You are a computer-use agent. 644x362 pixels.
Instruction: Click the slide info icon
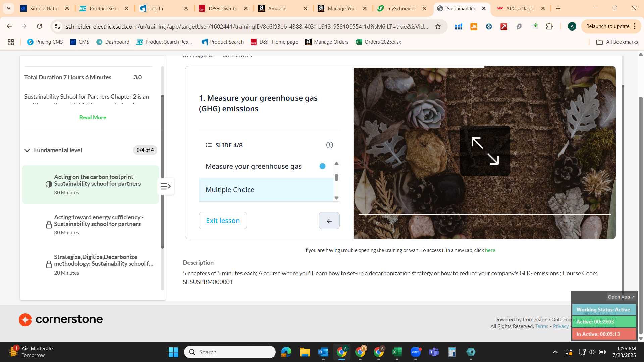point(329,145)
